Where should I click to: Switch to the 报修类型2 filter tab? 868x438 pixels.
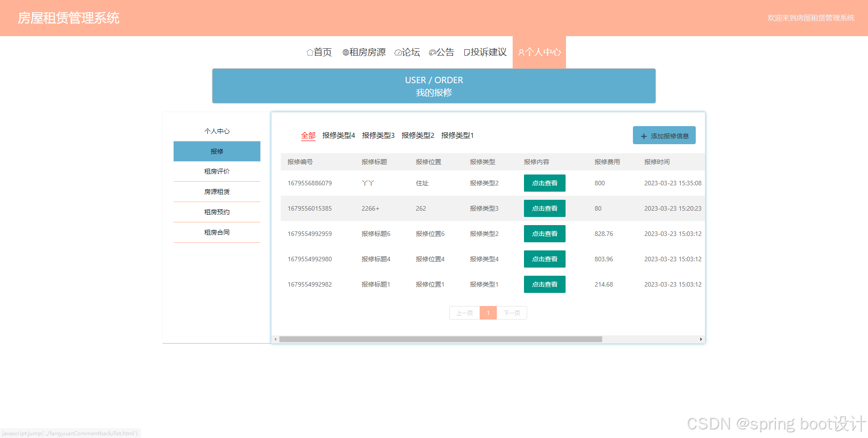point(417,135)
